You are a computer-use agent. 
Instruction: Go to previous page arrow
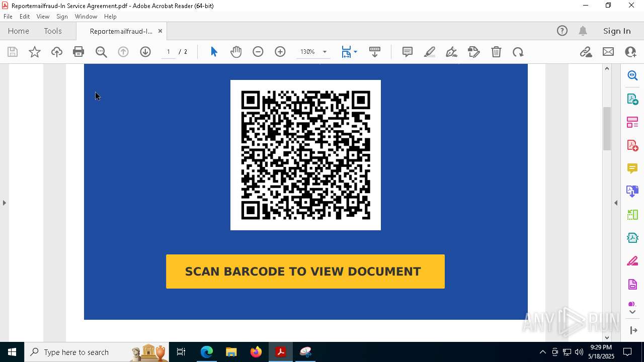(x=123, y=52)
